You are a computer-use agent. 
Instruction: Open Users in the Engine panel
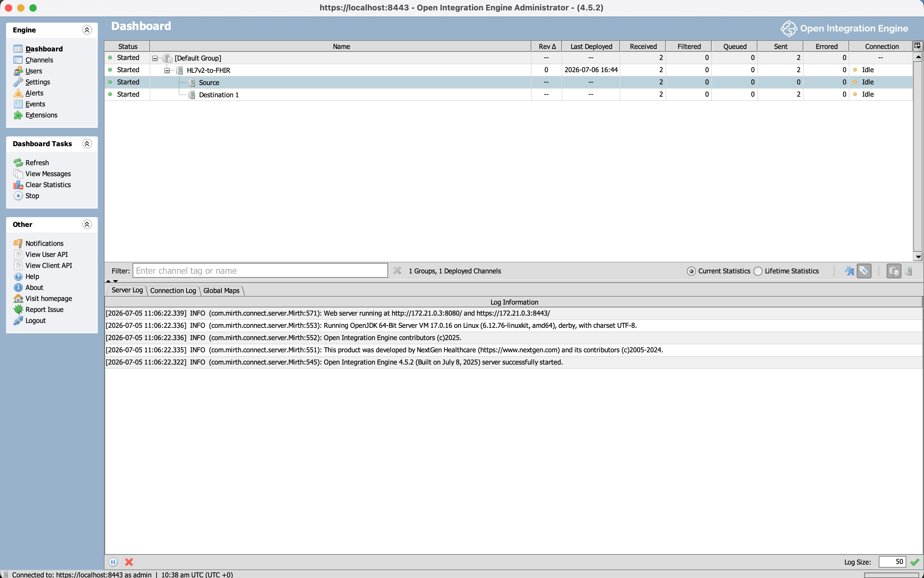coord(34,71)
